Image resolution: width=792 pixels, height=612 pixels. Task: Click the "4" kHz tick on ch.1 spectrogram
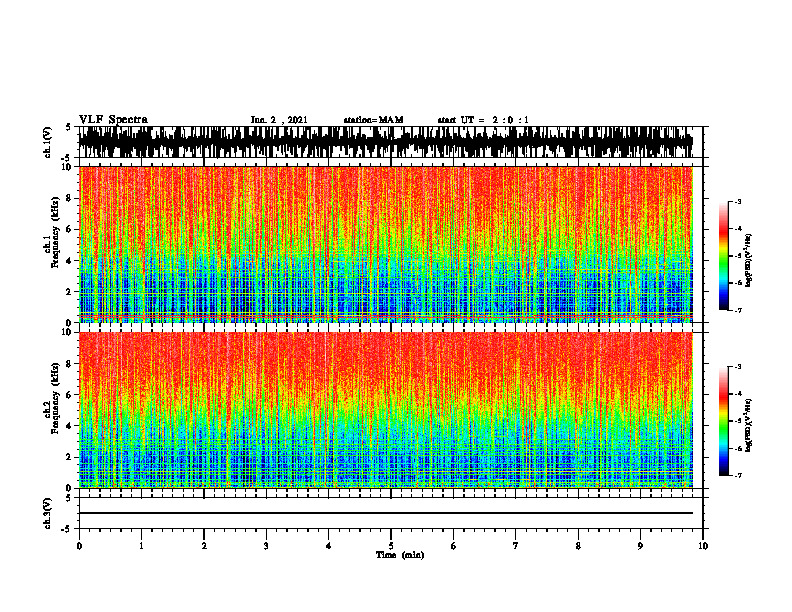pyautogui.click(x=69, y=261)
